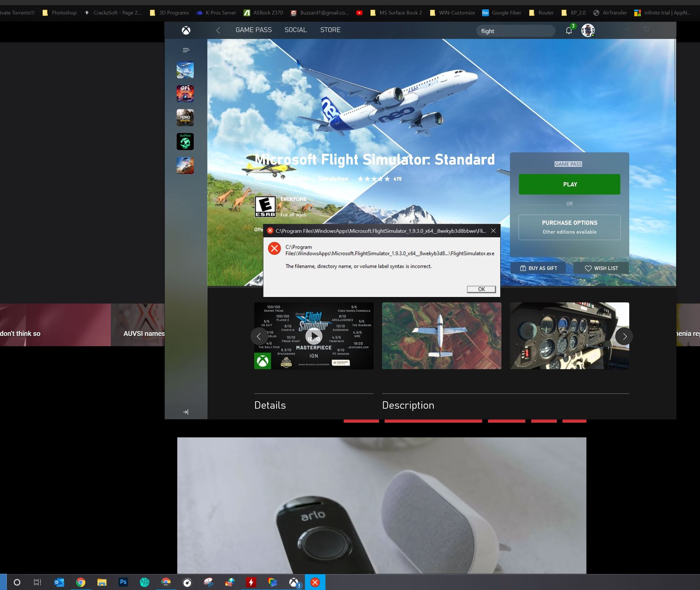This screenshot has height=590, width=700.
Task: Open the Photoshop bookmark folder
Action: [x=59, y=13]
